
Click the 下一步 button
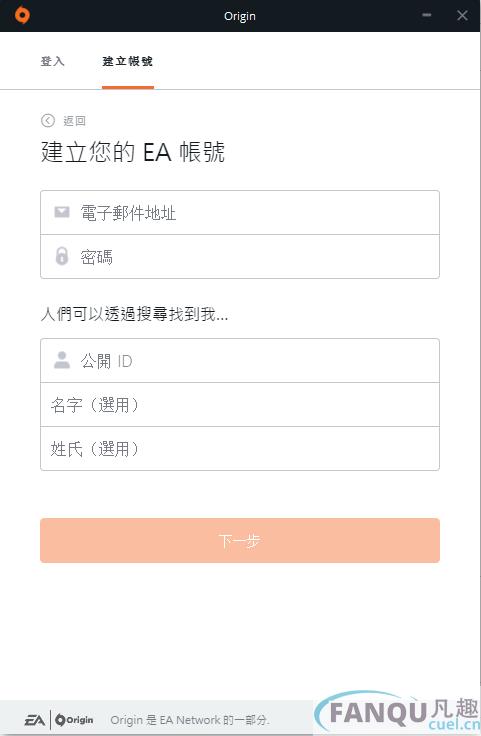pos(240,540)
